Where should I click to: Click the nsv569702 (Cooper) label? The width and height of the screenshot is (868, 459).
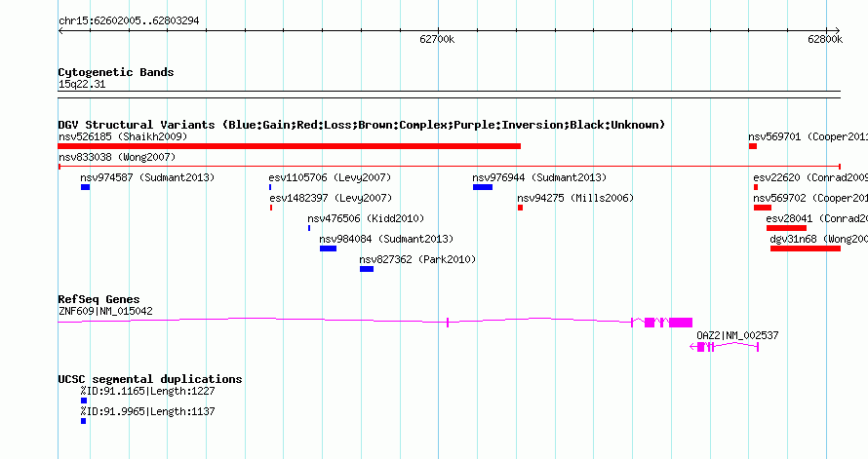810,198
